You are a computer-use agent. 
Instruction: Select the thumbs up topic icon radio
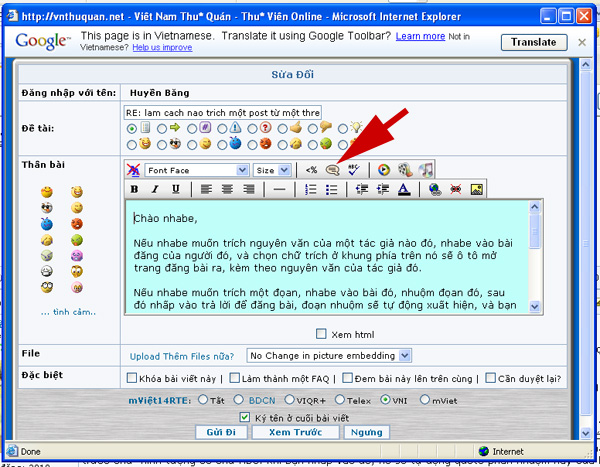pyautogui.click(x=282, y=129)
